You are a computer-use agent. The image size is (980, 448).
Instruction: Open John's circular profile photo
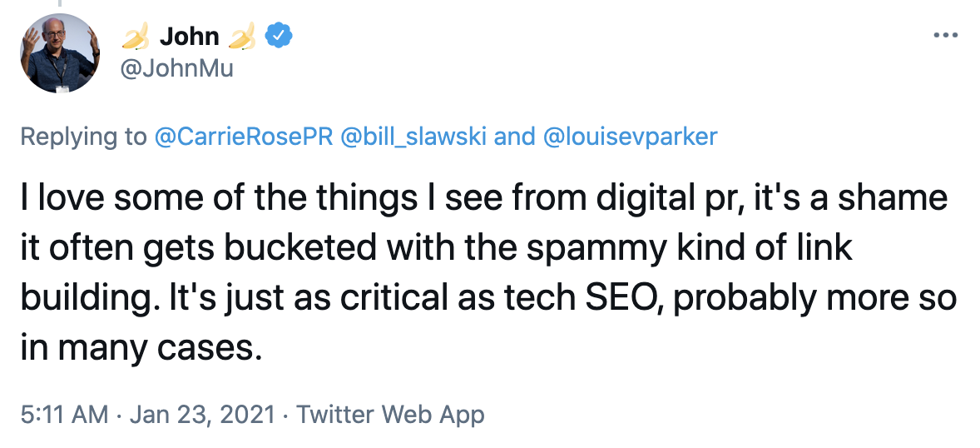click(60, 53)
